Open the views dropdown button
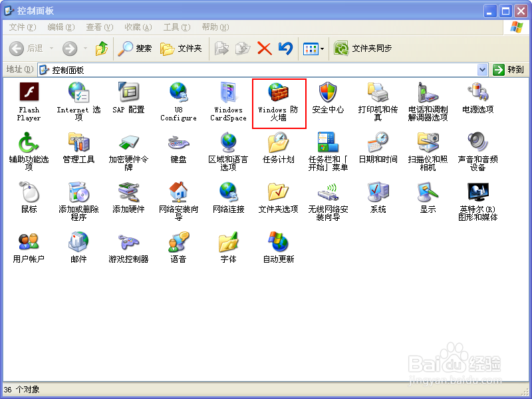This screenshot has height=399, width=532. 313,49
